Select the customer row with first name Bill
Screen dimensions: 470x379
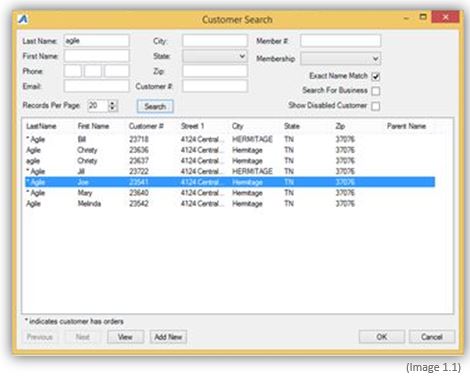pyautogui.click(x=230, y=139)
